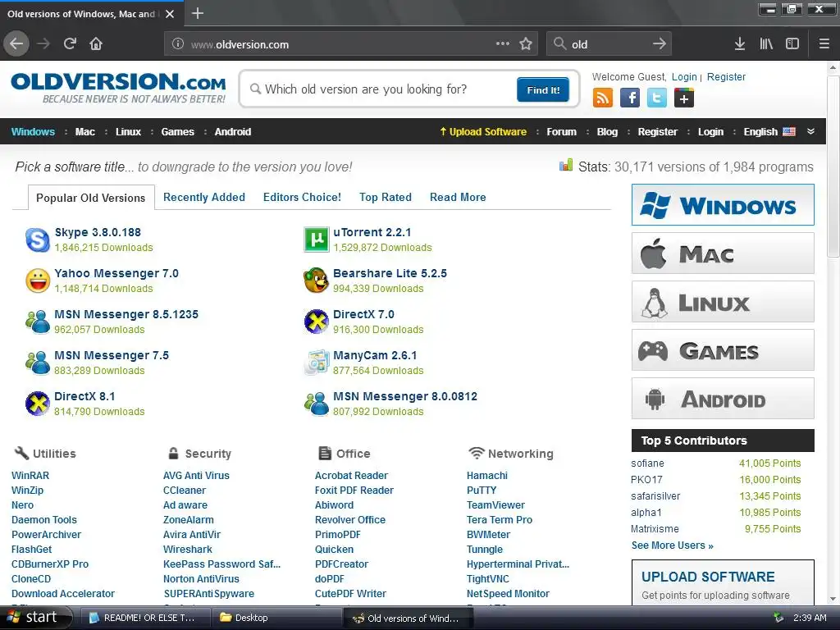This screenshot has width=840, height=630.
Task: Close the Old versions of Windows tab
Action: point(170,14)
